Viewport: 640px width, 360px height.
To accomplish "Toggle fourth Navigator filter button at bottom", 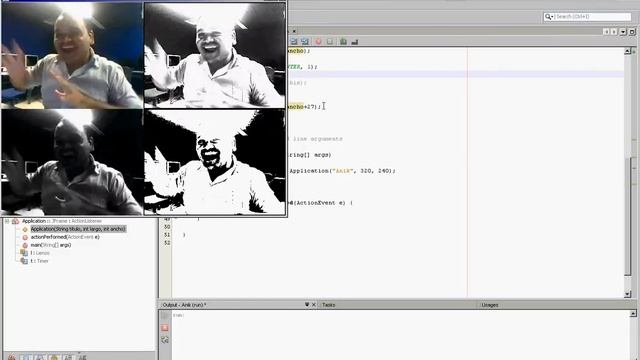I will (x=54, y=358).
